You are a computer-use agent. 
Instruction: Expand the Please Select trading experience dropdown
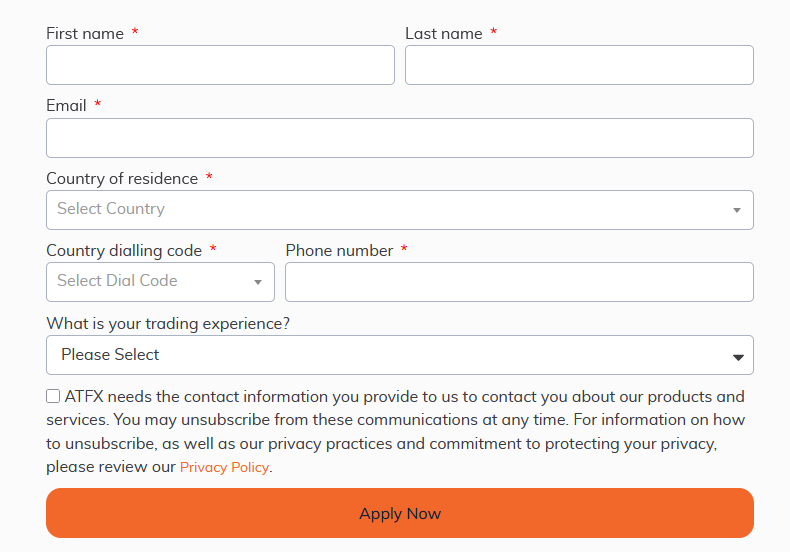(x=400, y=355)
